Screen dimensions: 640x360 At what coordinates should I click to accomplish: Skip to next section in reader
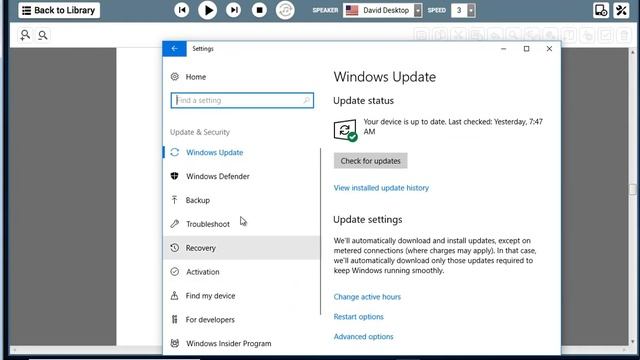(x=233, y=10)
